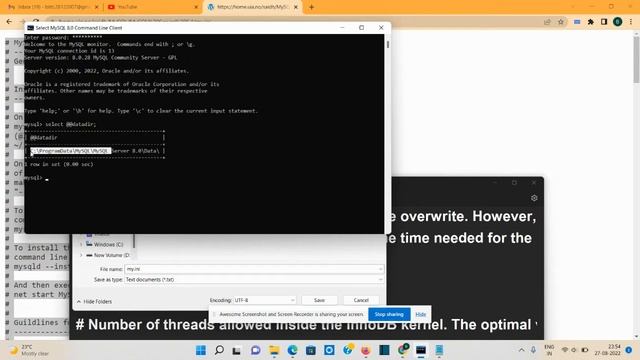This screenshot has height=360, width=640.
Task: Expand the New Volume (D:) tree node
Action: [81, 255]
